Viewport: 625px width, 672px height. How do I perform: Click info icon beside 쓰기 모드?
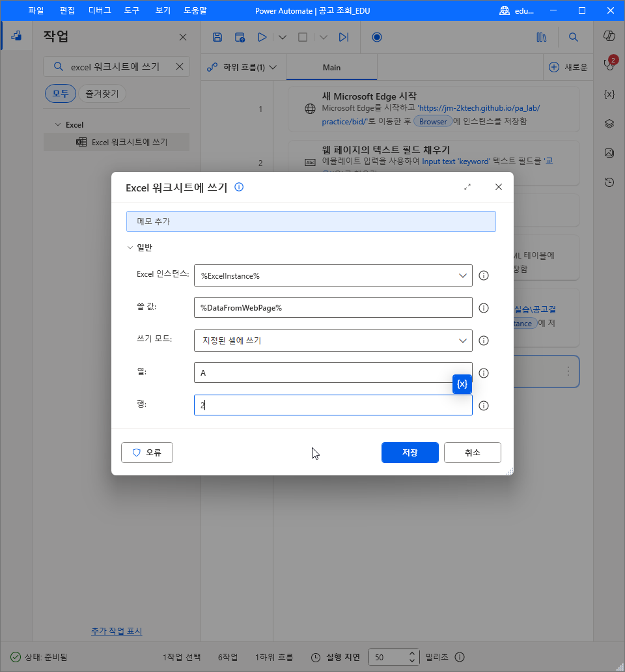click(x=484, y=341)
